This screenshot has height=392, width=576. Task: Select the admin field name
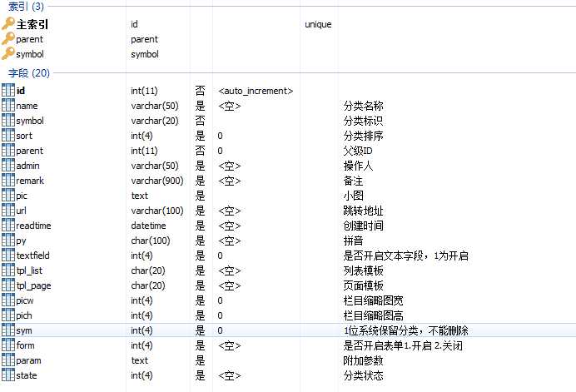click(x=28, y=166)
